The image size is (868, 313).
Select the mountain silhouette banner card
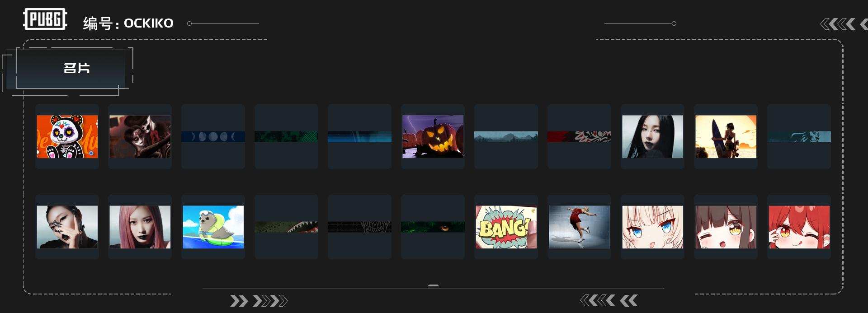[x=506, y=136]
